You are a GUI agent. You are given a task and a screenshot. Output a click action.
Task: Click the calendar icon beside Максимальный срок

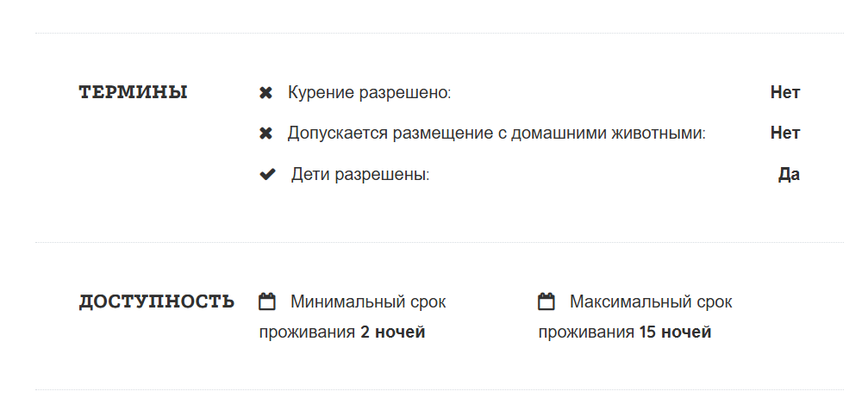click(546, 302)
